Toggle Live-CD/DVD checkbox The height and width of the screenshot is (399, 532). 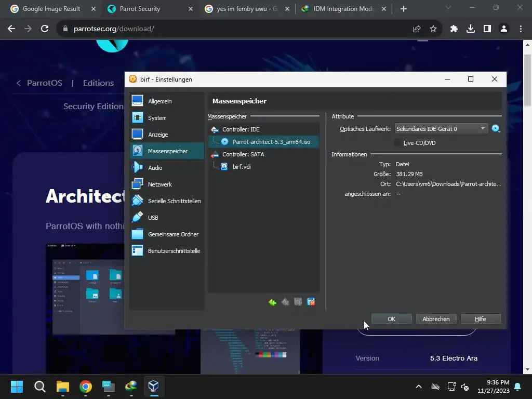click(x=398, y=143)
